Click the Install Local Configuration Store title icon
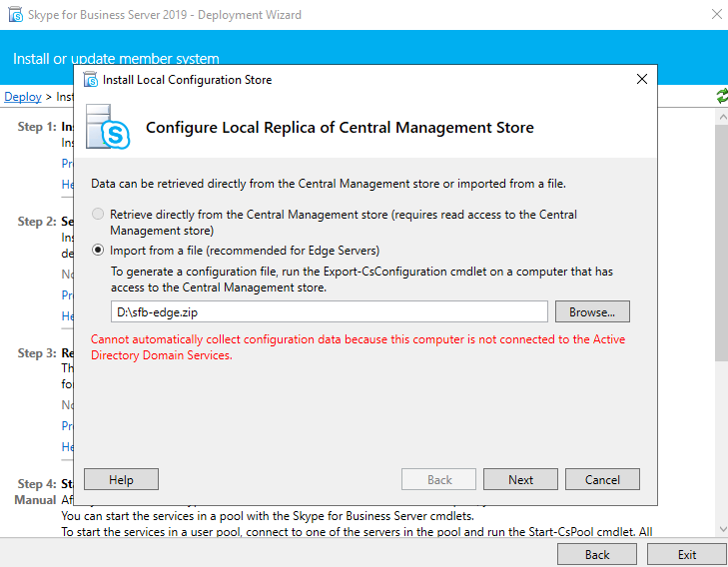Image resolution: width=728 pixels, height=567 pixels. pos(90,80)
